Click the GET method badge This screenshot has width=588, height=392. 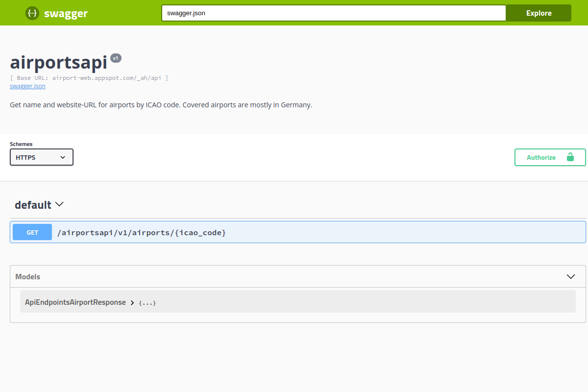tap(32, 232)
